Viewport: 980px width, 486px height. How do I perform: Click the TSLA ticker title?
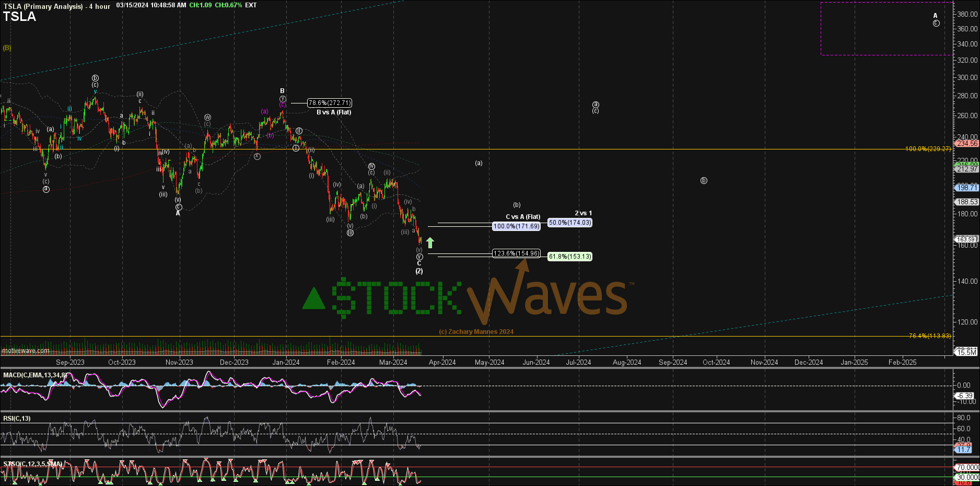pos(19,17)
